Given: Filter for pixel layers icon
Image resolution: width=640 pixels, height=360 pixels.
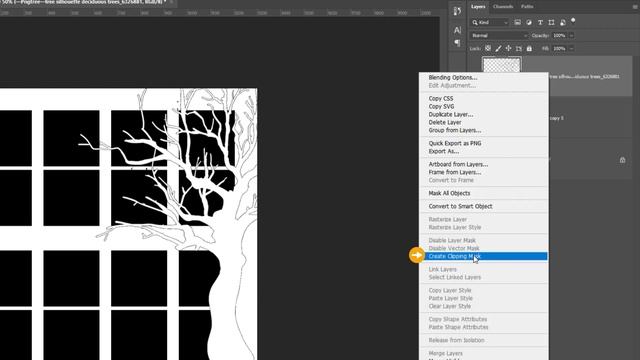Looking at the screenshot, I should (x=517, y=22).
